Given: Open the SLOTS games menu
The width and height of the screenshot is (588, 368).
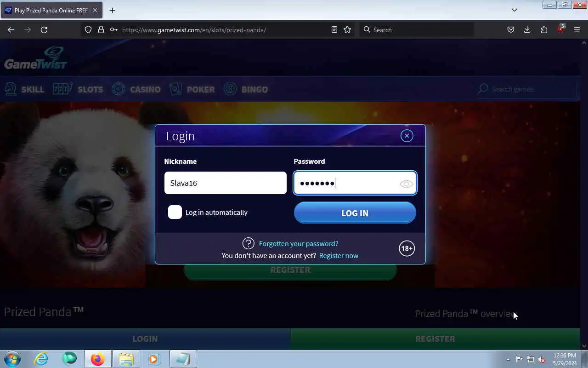Looking at the screenshot, I should point(78,89).
